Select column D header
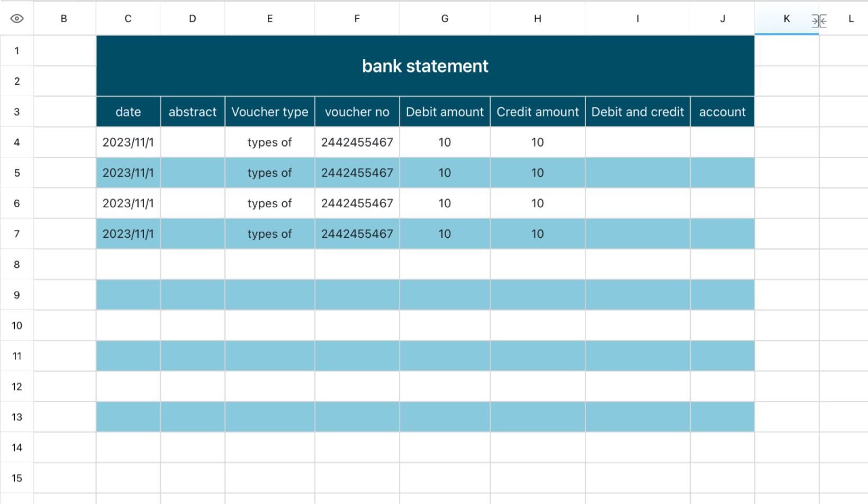868x504 pixels. tap(193, 19)
